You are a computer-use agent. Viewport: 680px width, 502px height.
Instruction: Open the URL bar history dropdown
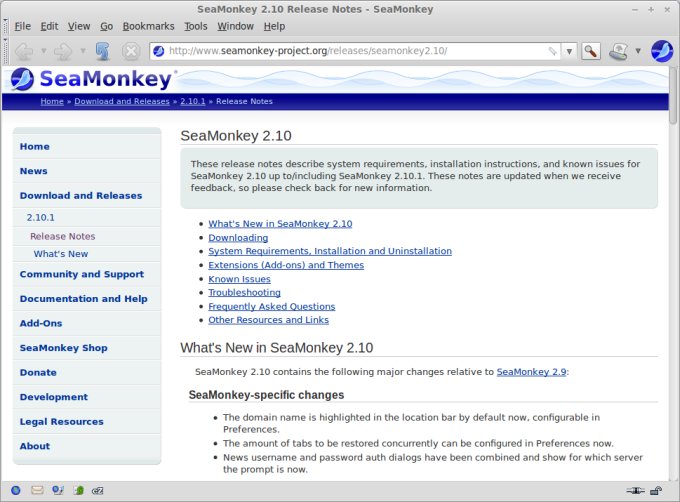point(569,51)
